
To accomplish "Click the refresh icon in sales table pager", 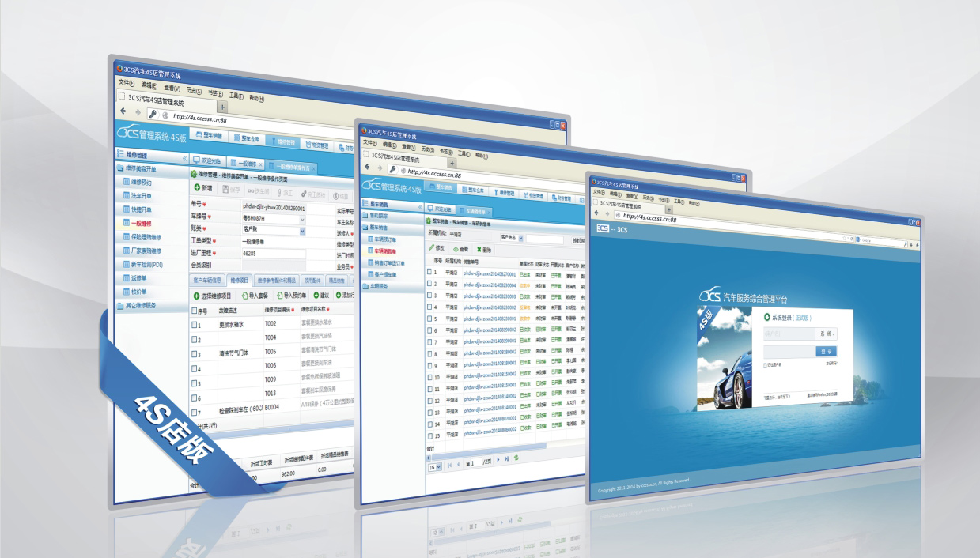I will pyautogui.click(x=516, y=458).
